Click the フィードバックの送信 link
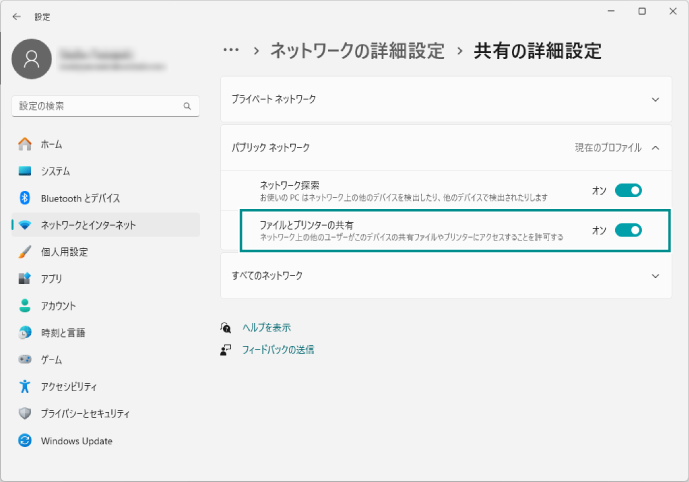 tap(278, 350)
